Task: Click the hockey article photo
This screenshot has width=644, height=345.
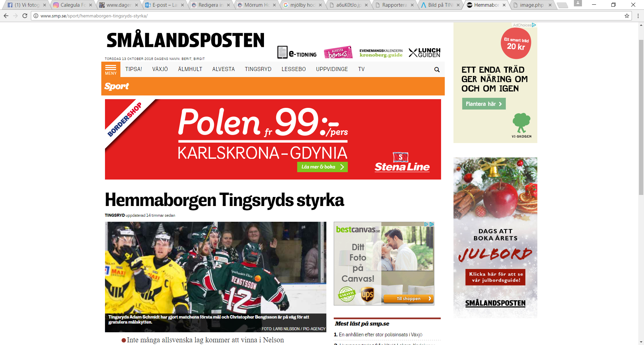Action: click(216, 277)
